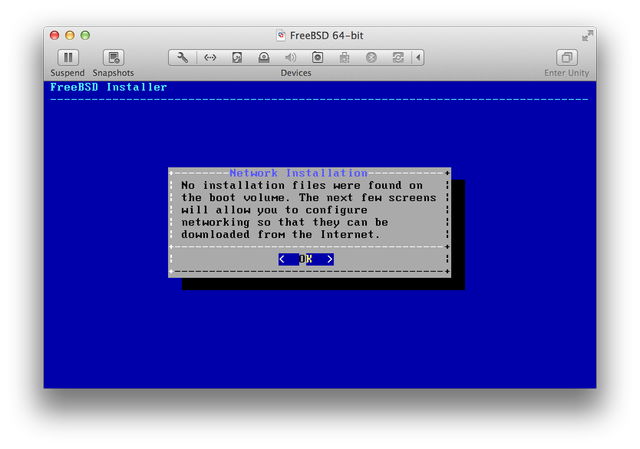Open CD/DVD drive device icon

coord(264,58)
